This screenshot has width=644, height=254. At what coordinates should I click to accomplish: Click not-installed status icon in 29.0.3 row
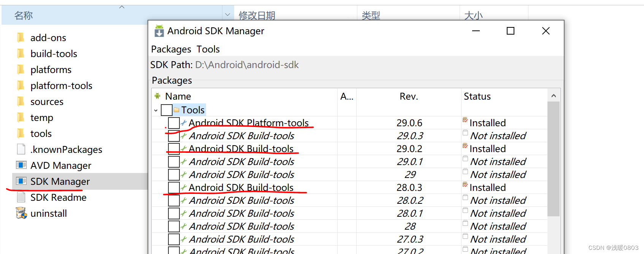click(465, 133)
